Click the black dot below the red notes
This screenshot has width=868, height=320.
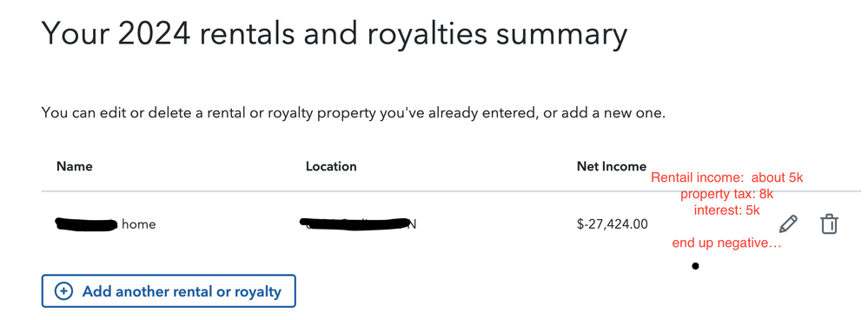(x=695, y=266)
